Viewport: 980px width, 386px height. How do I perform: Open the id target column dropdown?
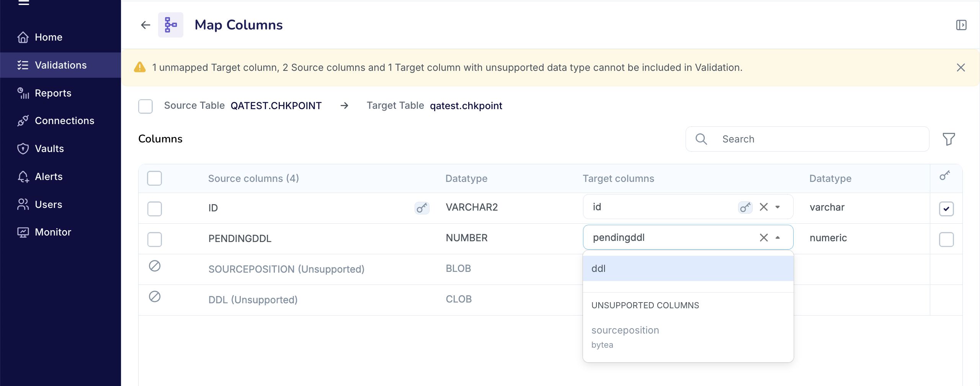point(777,207)
